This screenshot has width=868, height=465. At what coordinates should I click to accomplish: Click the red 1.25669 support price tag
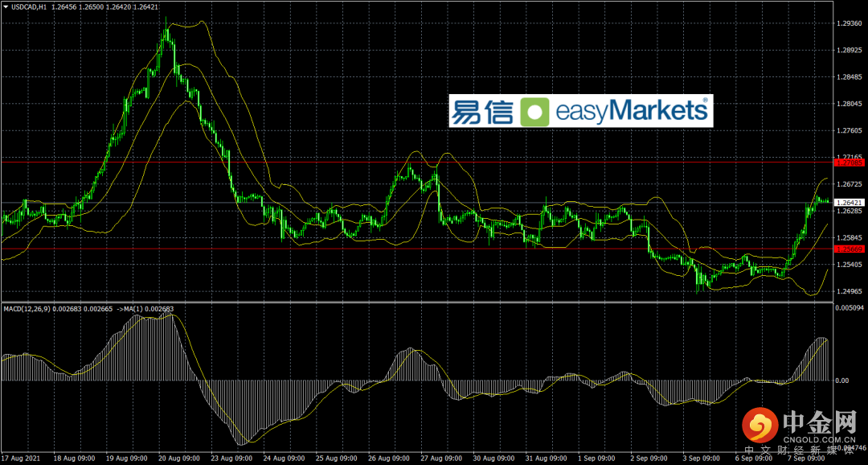tap(849, 249)
